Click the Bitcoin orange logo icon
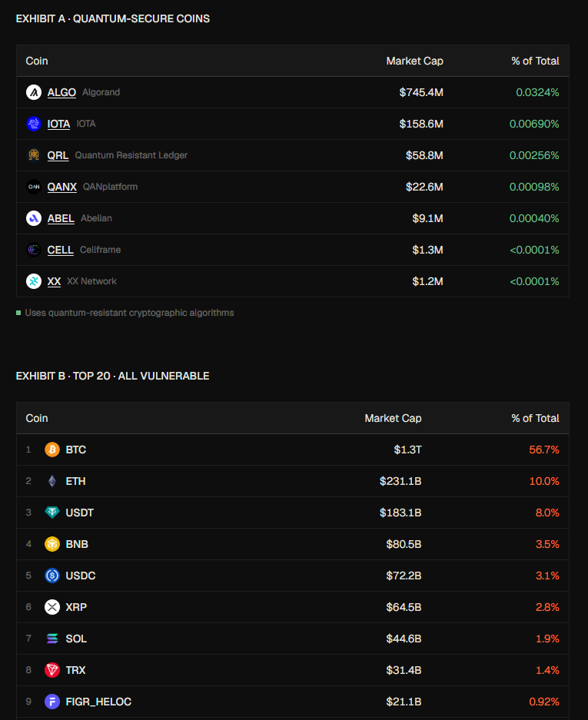588x720 pixels. [52, 450]
